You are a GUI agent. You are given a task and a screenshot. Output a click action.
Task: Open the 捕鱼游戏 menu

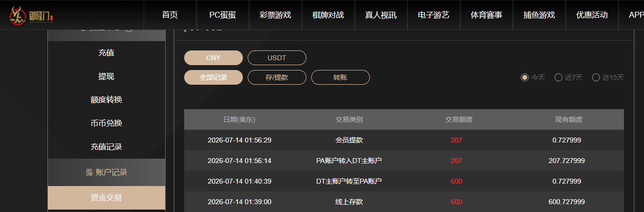pos(539,15)
